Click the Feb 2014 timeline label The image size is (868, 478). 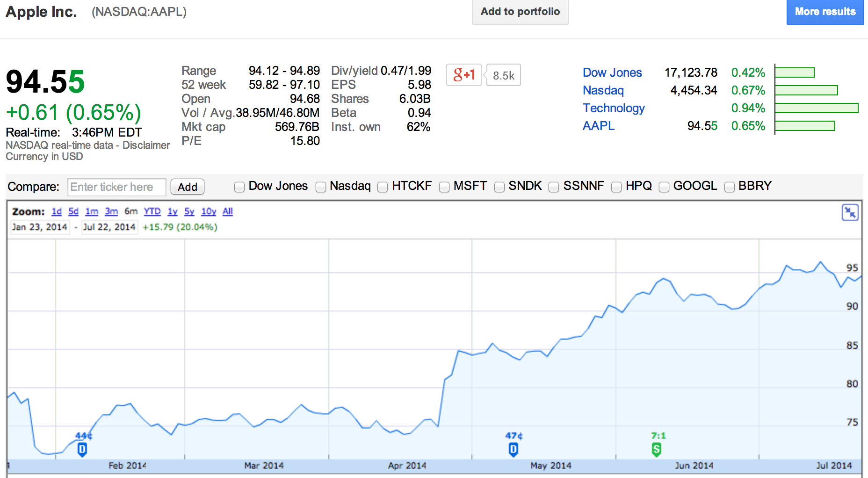click(x=127, y=465)
